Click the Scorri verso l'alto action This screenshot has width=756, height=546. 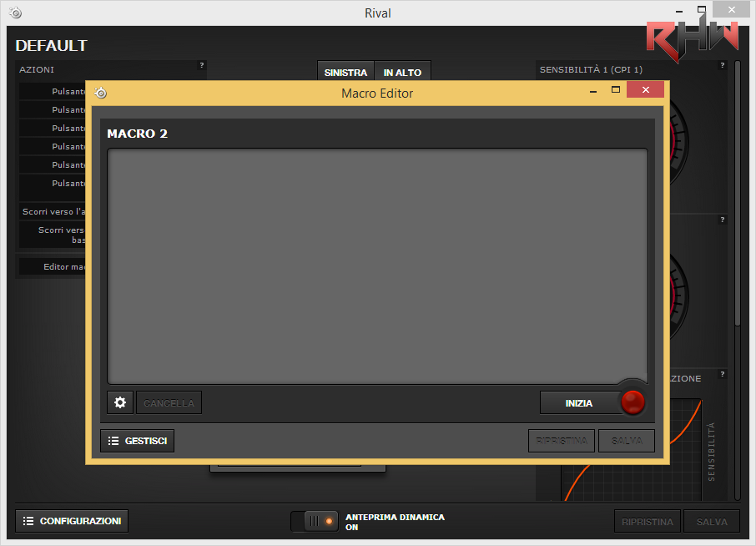tap(53, 212)
